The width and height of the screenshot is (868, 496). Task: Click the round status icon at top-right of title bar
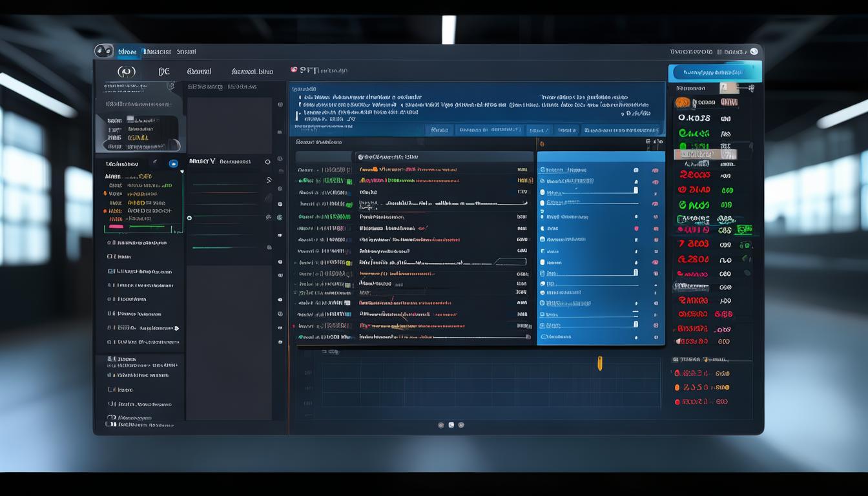coord(754,52)
